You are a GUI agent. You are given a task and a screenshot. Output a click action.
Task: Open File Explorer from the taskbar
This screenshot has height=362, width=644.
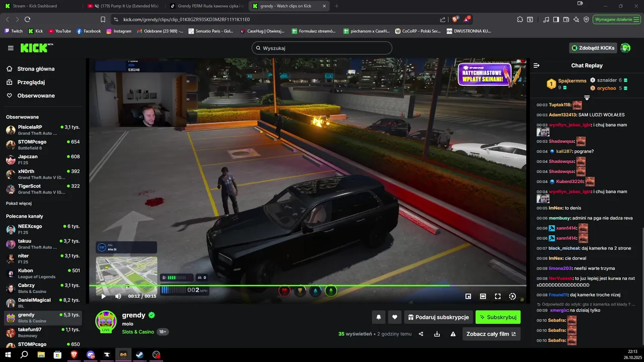coord(41,354)
